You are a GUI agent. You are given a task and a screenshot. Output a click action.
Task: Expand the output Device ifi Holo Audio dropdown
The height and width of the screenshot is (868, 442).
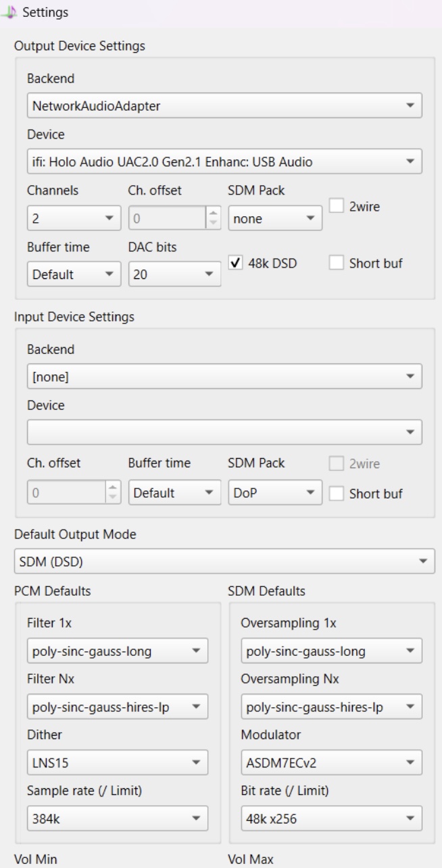224,161
